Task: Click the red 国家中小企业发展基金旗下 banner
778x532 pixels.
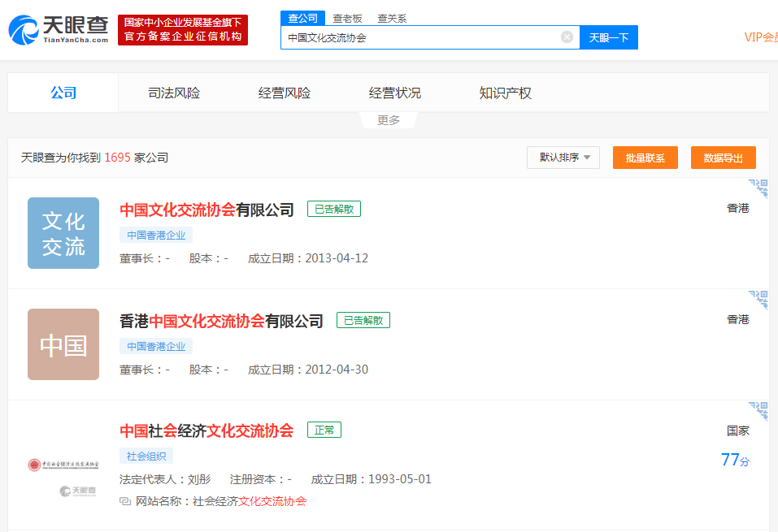Action: point(183,30)
